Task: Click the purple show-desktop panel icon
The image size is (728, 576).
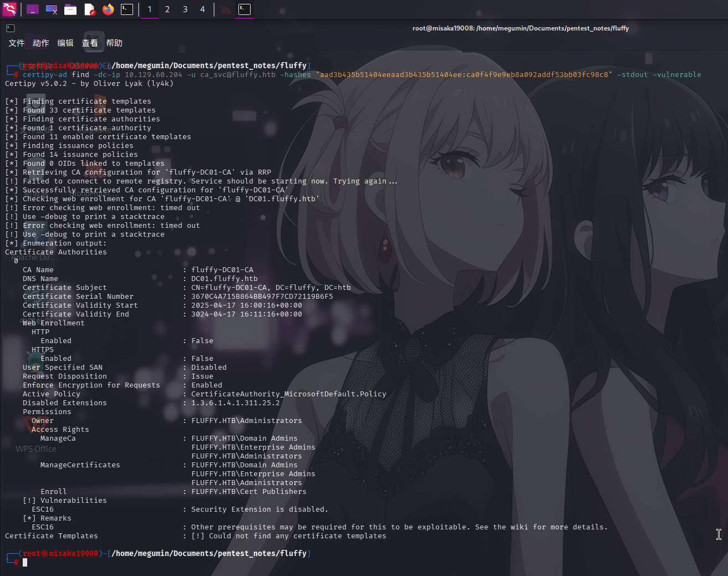Action: tap(33, 9)
